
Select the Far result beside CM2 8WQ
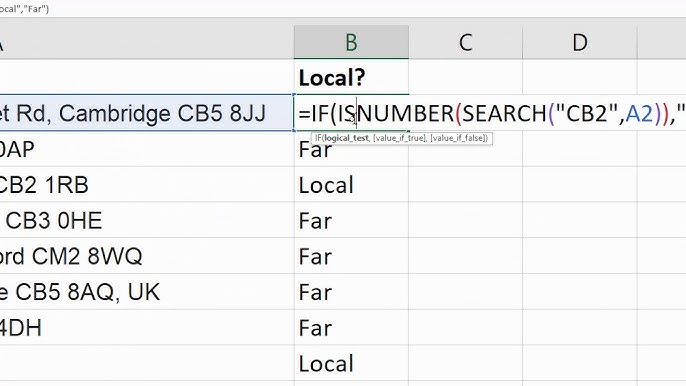coord(351,256)
